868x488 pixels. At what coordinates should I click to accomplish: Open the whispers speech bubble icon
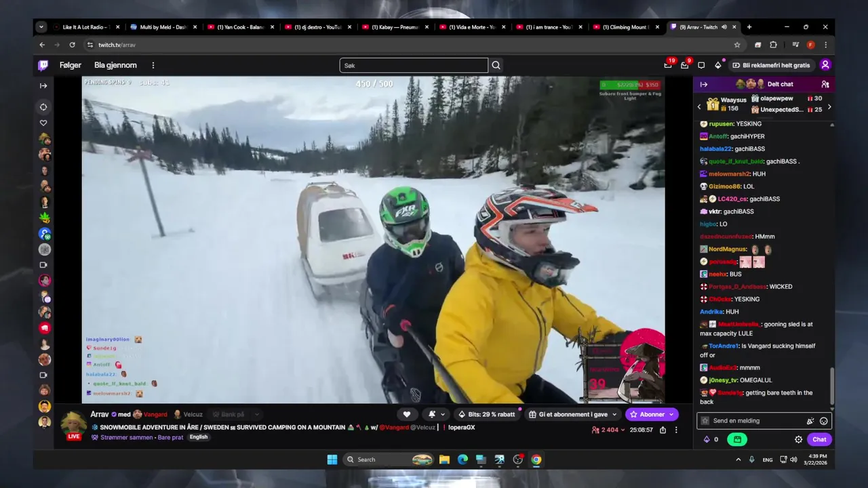coord(701,65)
